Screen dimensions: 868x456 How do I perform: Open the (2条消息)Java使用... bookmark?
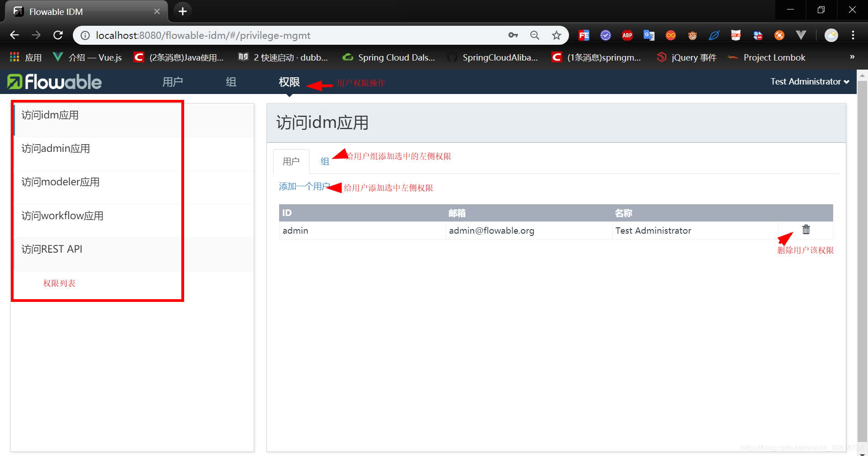coord(179,57)
